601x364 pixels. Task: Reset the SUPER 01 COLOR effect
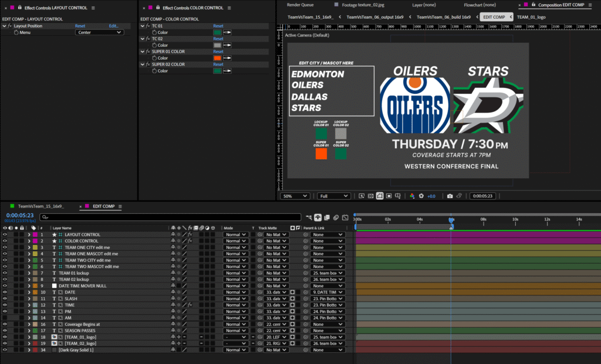[218, 52]
